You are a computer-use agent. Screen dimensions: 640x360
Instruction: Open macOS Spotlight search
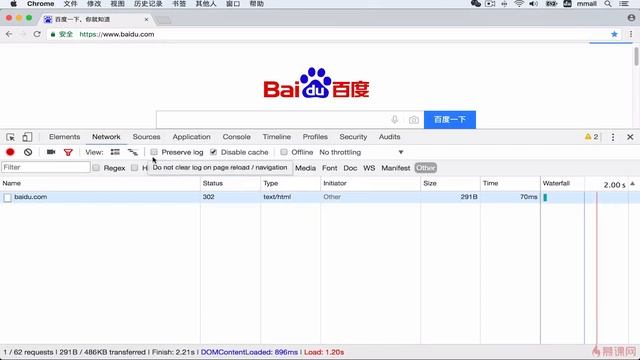point(608,4)
